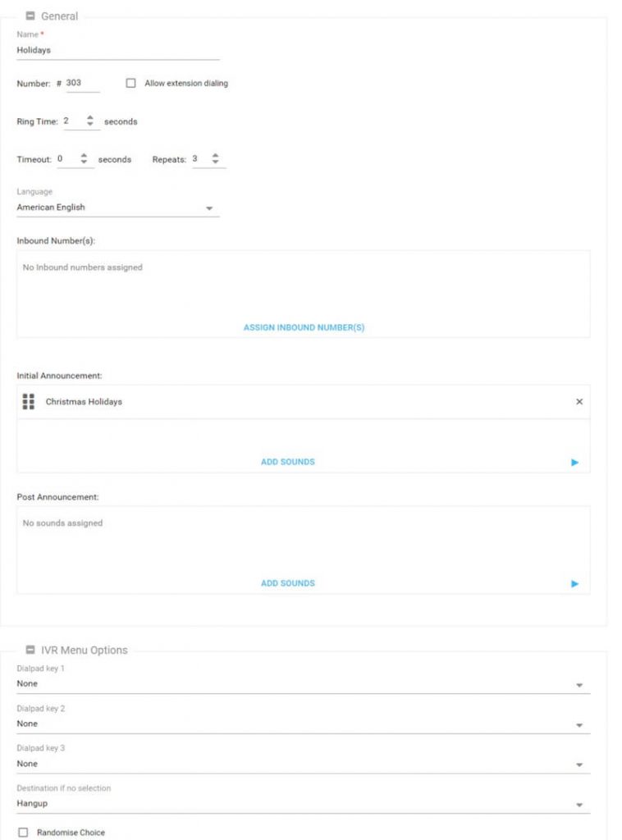This screenshot has height=840, width=622.
Task: Adjust the Repeats stepper arrows
Action: coord(216,159)
